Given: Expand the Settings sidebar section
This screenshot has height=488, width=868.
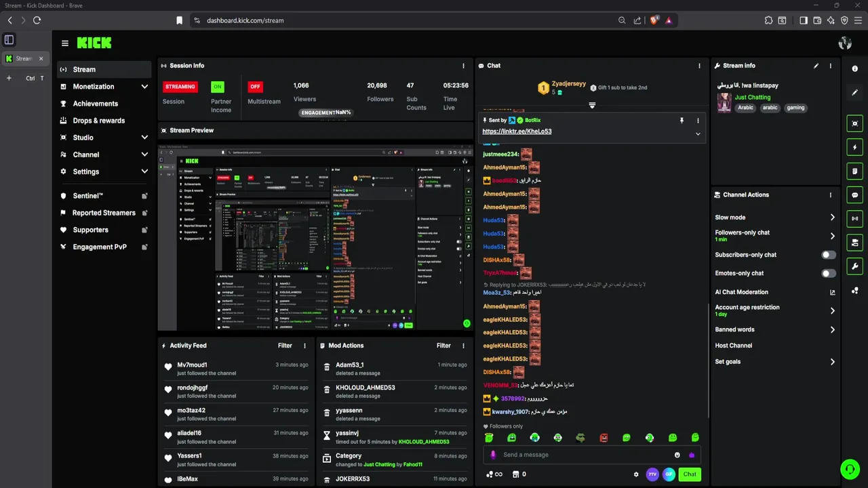Looking at the screenshot, I should (x=144, y=171).
